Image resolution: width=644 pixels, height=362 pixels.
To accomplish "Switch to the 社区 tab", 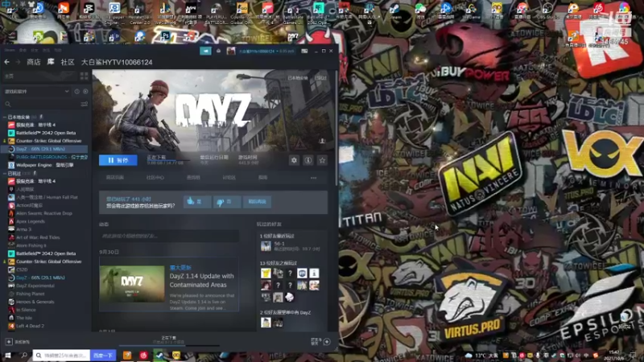I will [x=68, y=62].
